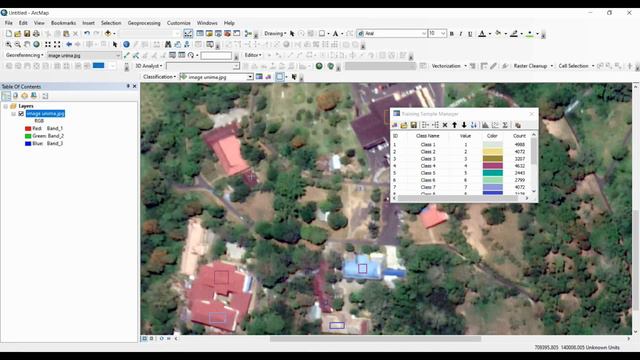Open the Drawing dropdown menu

pos(275,33)
